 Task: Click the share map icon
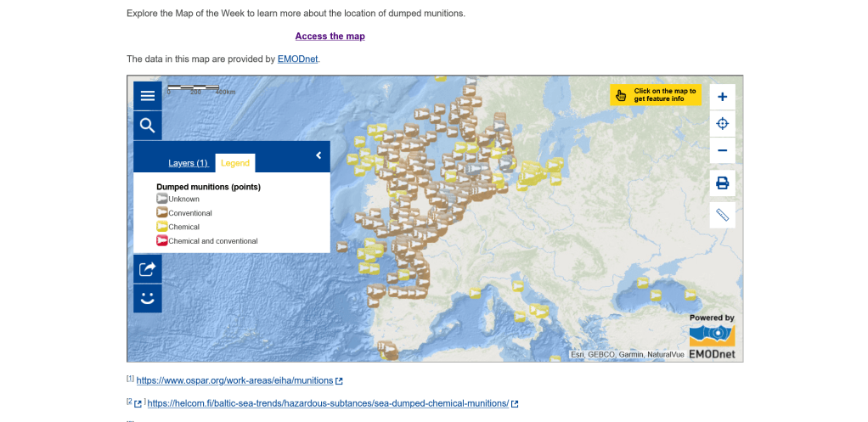147,269
